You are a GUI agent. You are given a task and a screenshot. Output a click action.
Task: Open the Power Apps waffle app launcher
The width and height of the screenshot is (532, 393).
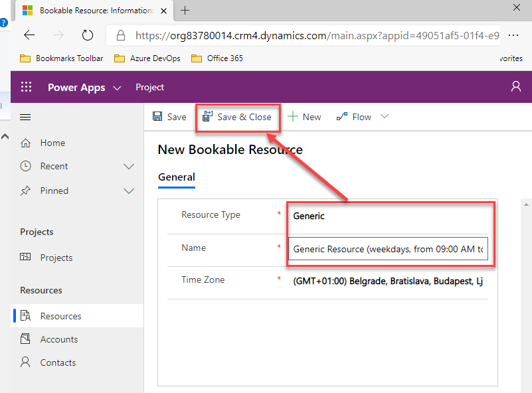[x=26, y=87]
